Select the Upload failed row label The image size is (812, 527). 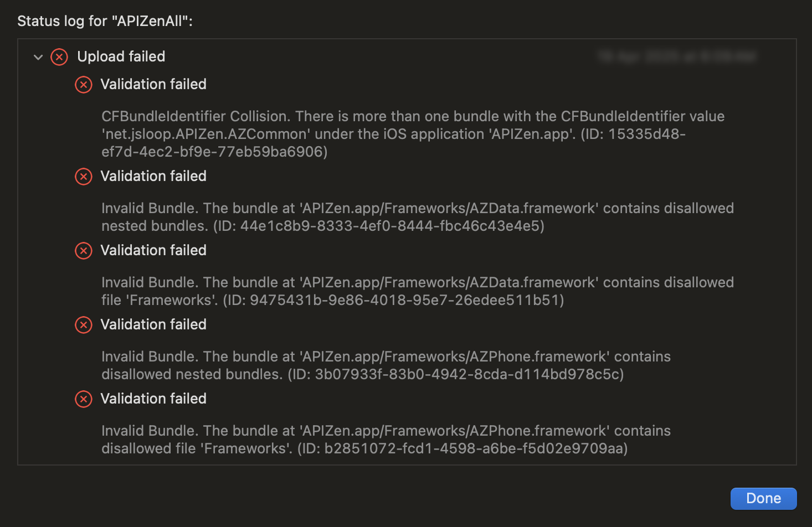click(121, 56)
